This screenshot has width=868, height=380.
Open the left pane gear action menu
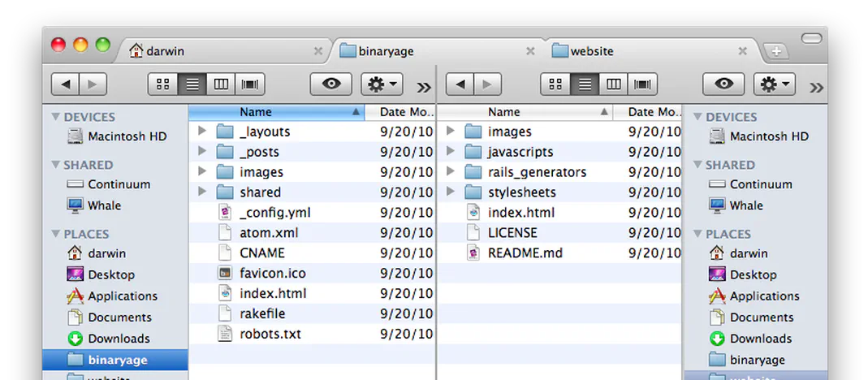(382, 84)
